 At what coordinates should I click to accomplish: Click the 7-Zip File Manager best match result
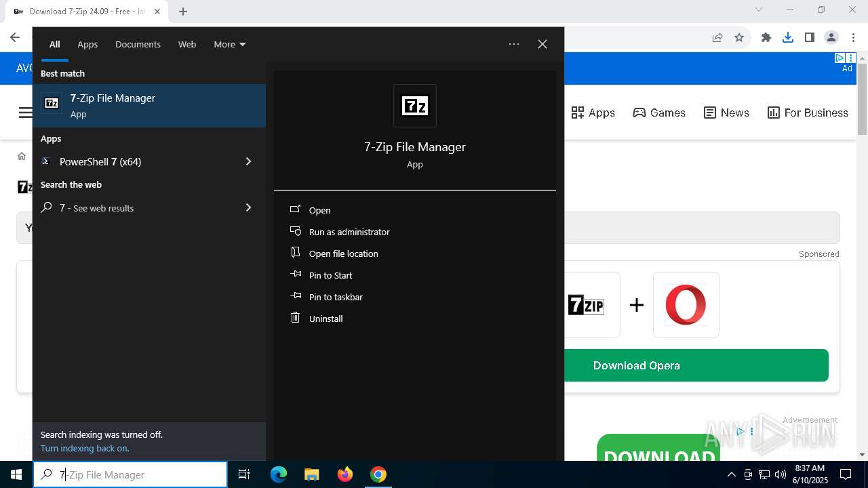pyautogui.click(x=149, y=106)
